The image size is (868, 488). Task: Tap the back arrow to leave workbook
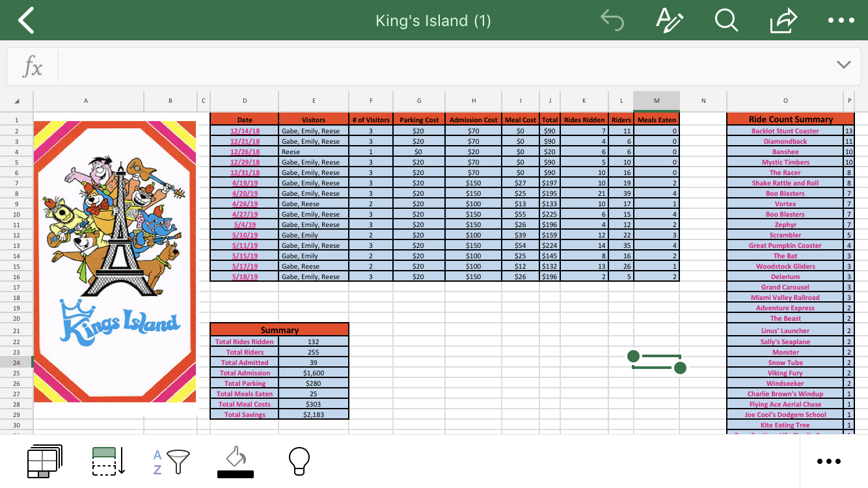25,21
